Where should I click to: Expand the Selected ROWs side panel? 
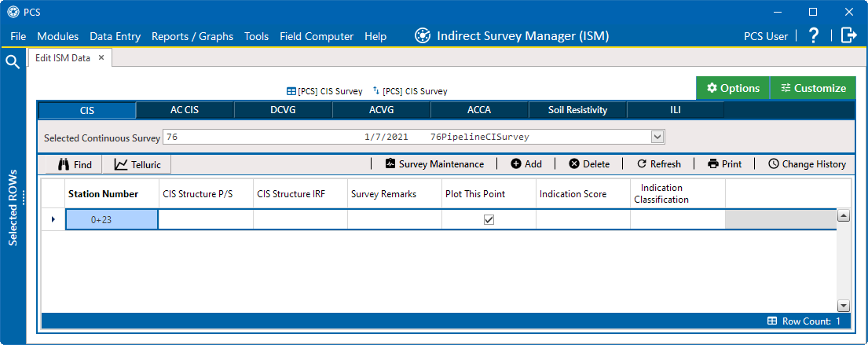click(x=13, y=207)
